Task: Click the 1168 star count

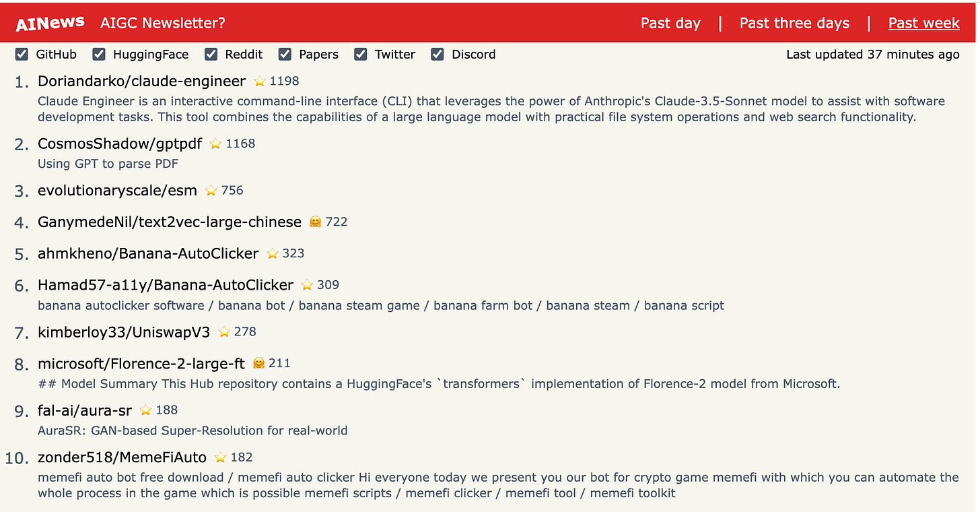Action: click(x=240, y=143)
